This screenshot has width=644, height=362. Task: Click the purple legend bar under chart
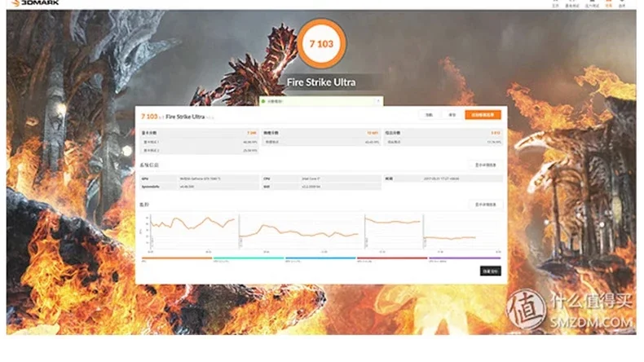(464, 258)
